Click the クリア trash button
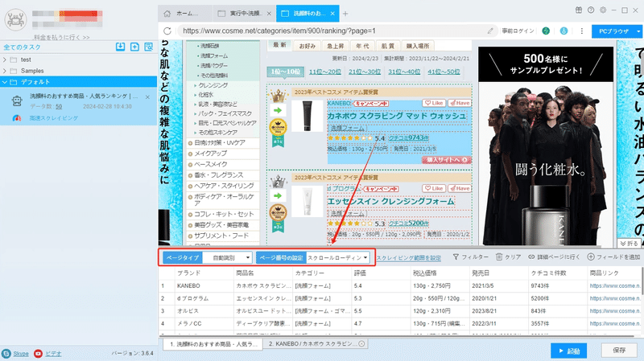Image resolution: width=644 pixels, height=361 pixels. point(508,256)
